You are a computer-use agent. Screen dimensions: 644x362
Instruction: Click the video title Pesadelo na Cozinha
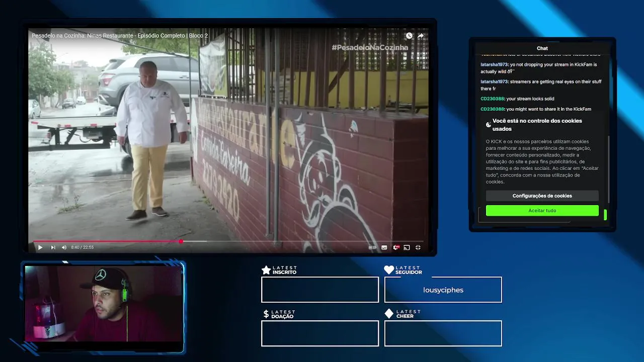tap(120, 36)
